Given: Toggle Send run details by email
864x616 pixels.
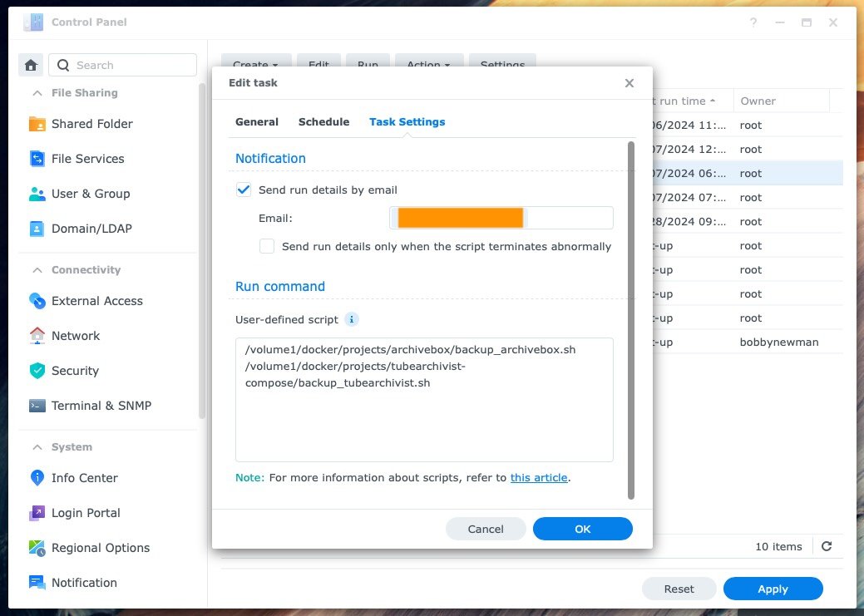Looking at the screenshot, I should coord(244,190).
